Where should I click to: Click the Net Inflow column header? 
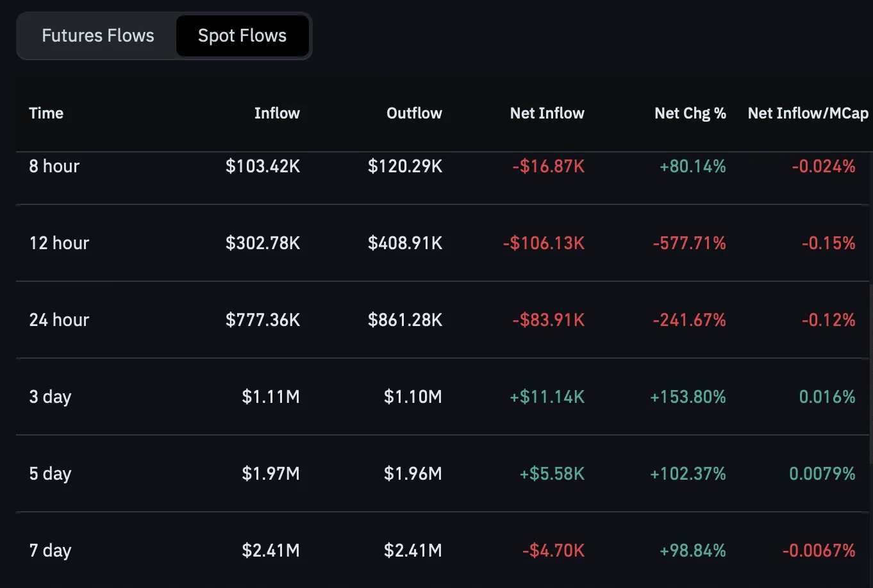click(x=547, y=113)
